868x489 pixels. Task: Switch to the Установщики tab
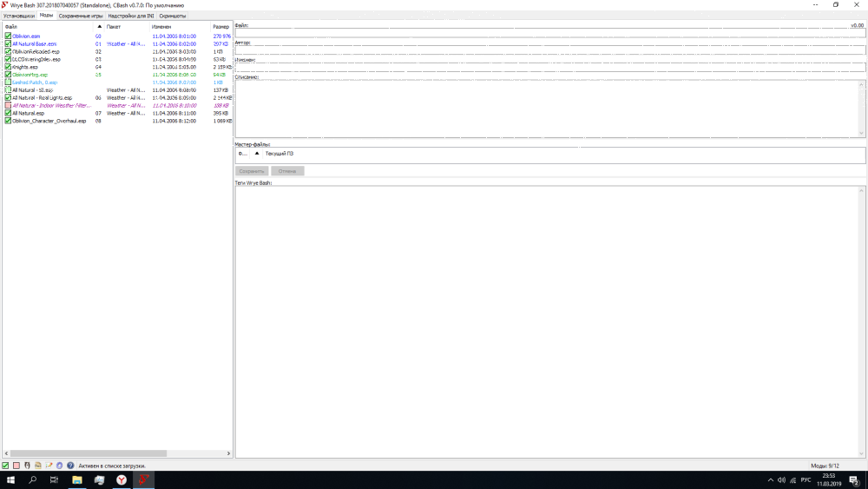(19, 16)
